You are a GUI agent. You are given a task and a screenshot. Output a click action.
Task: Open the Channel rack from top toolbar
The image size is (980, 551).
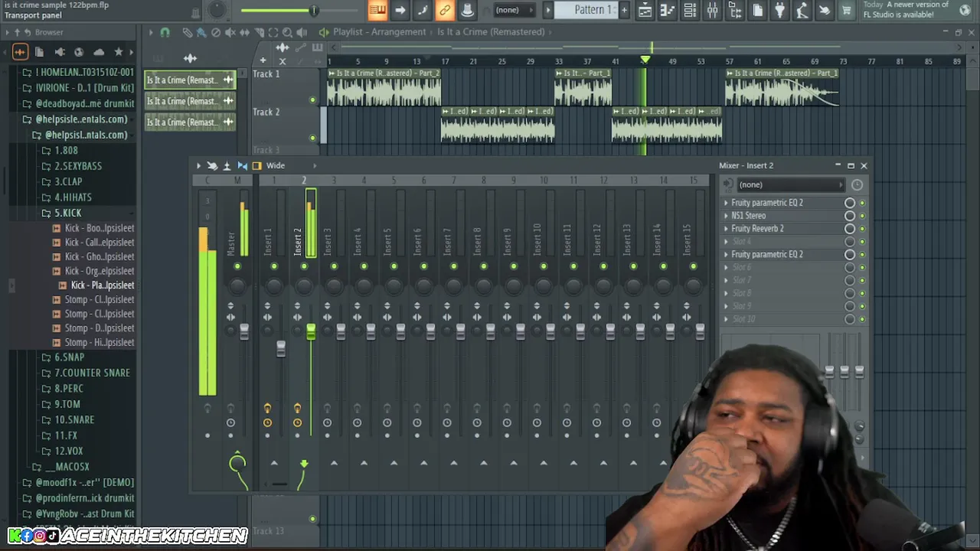point(690,10)
